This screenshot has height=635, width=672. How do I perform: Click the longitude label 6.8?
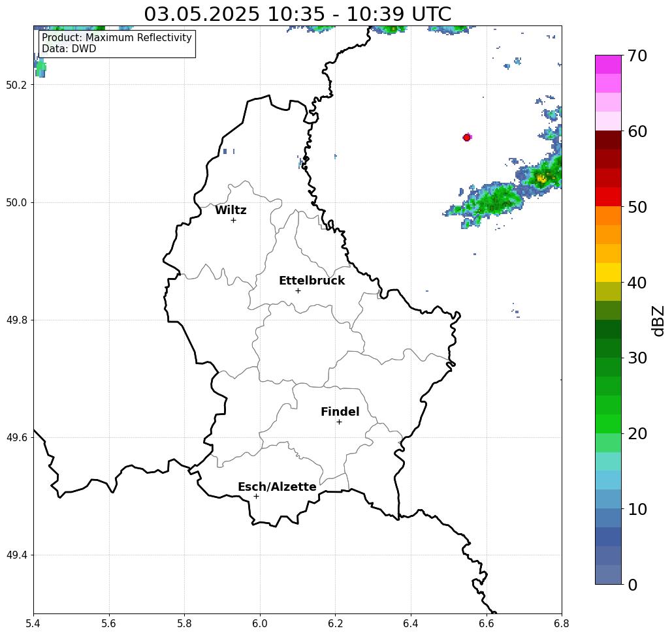tap(562, 623)
